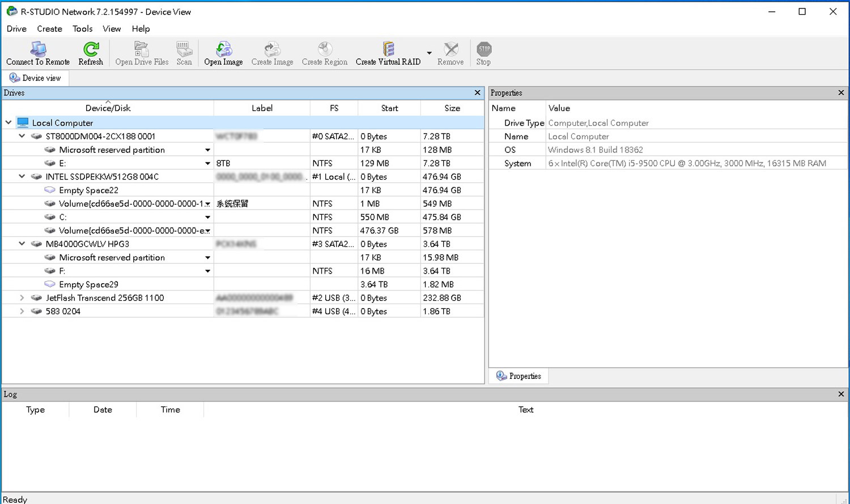Click the Label column header

(262, 108)
